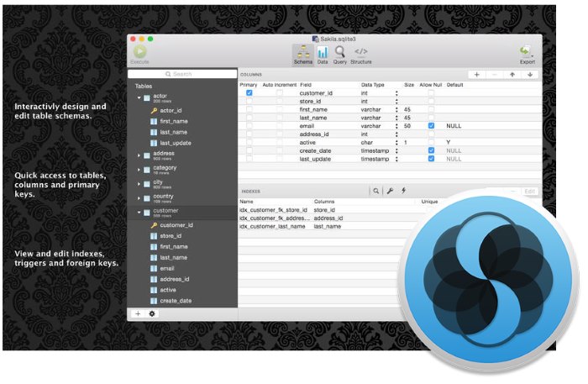Add a new column with plus button
The height and width of the screenshot is (384, 588).
pos(476,75)
